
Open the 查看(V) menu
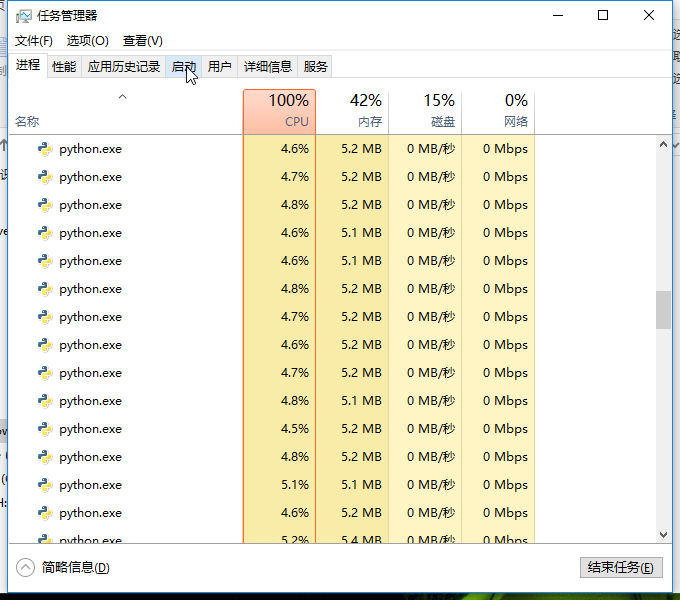[x=143, y=41]
